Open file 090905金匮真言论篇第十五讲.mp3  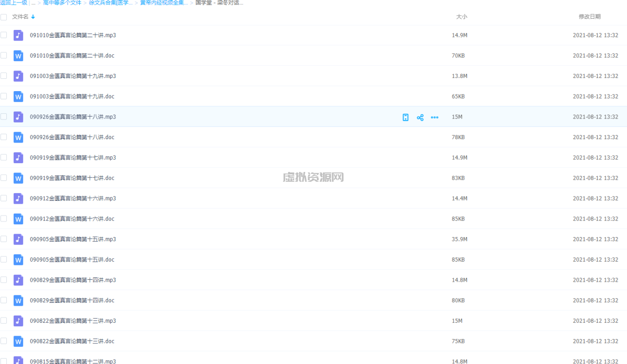pos(73,239)
